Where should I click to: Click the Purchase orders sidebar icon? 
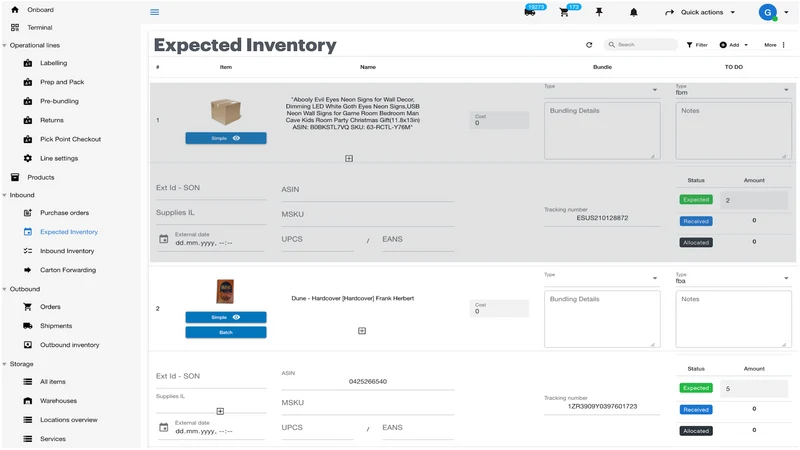pyautogui.click(x=28, y=213)
